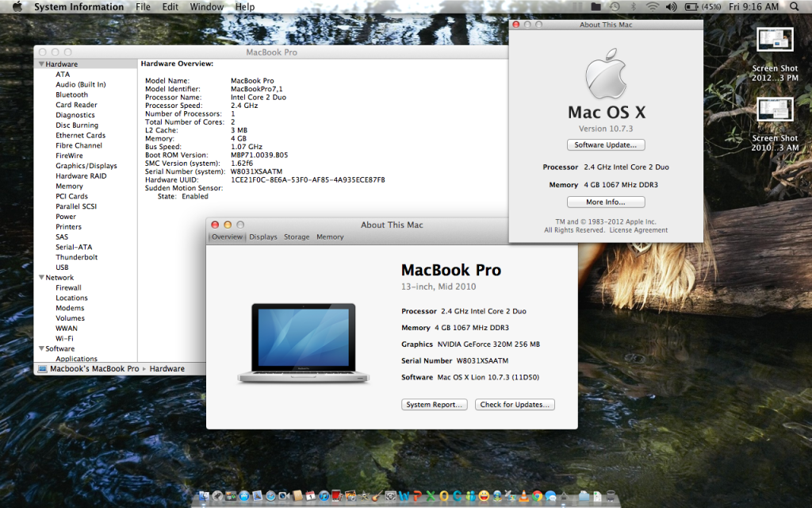Launch Safari from the Dock
Screen dimensions: 812x508
pyautogui.click(x=270, y=496)
